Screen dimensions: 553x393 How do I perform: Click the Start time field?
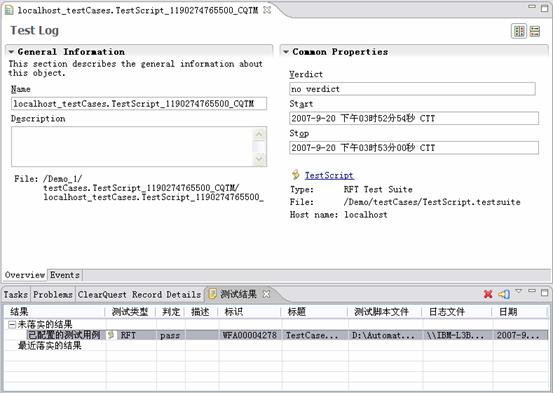(x=414, y=118)
